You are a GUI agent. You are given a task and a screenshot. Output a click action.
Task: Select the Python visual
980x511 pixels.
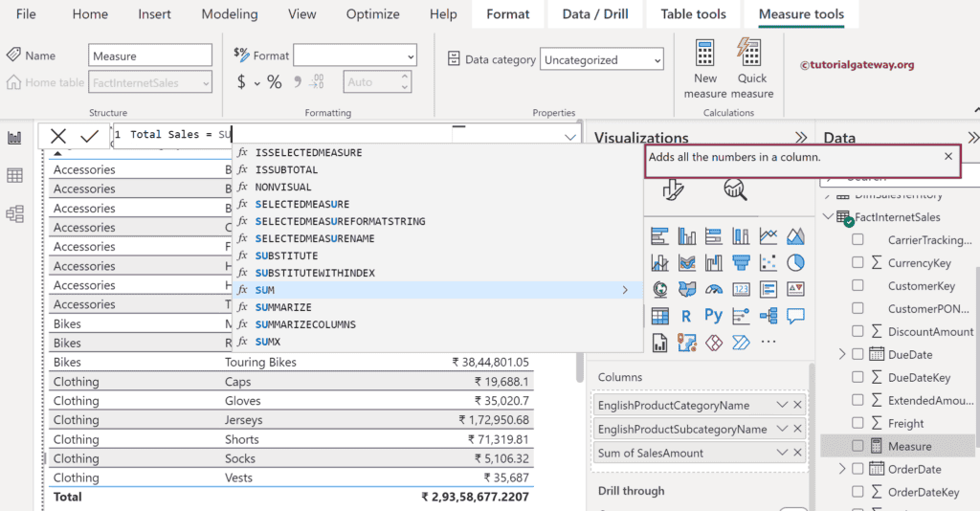(x=714, y=316)
